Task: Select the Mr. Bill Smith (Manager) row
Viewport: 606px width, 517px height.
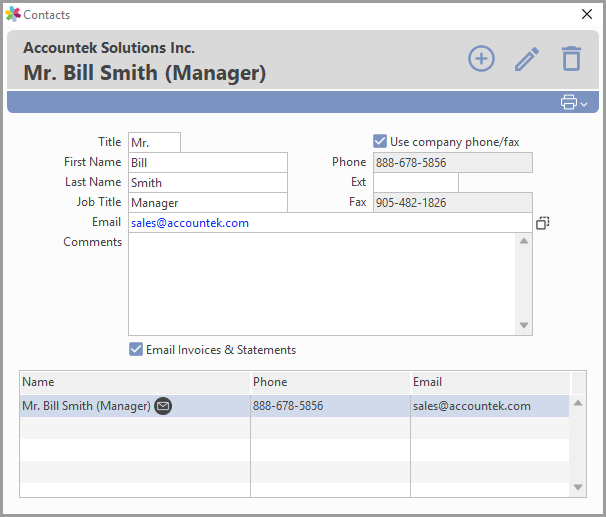Action: point(294,406)
